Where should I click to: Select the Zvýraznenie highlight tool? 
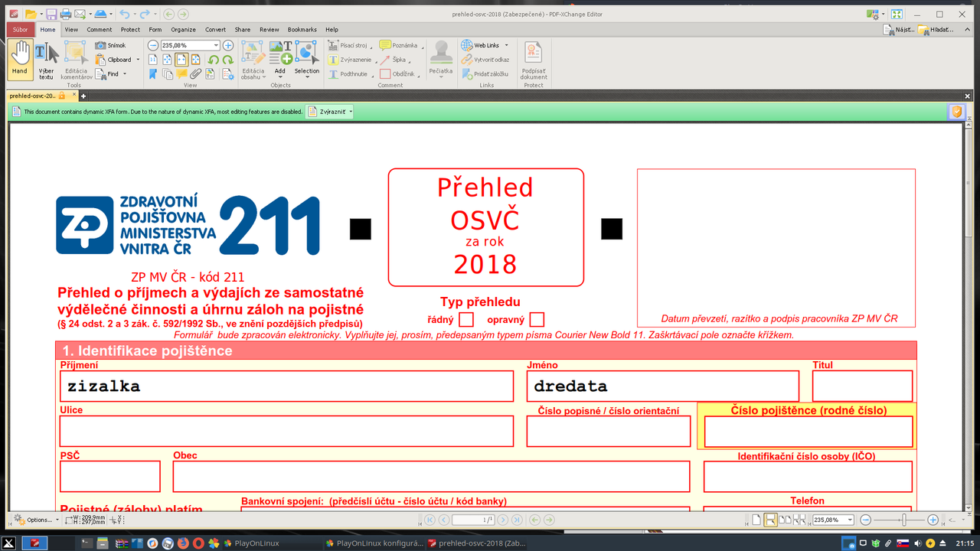pos(350,60)
